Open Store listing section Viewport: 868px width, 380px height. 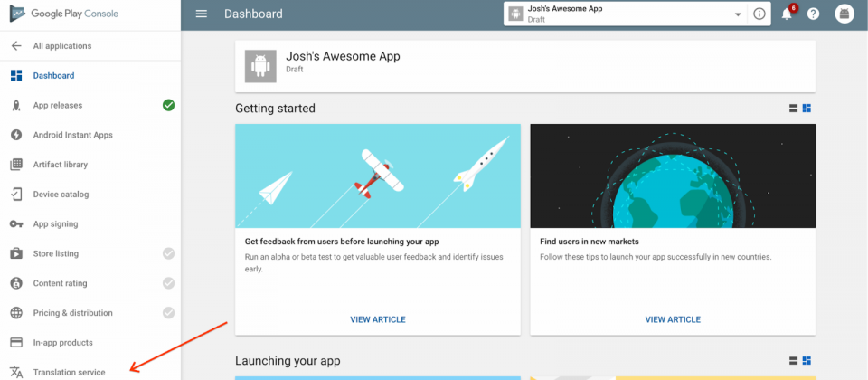56,253
